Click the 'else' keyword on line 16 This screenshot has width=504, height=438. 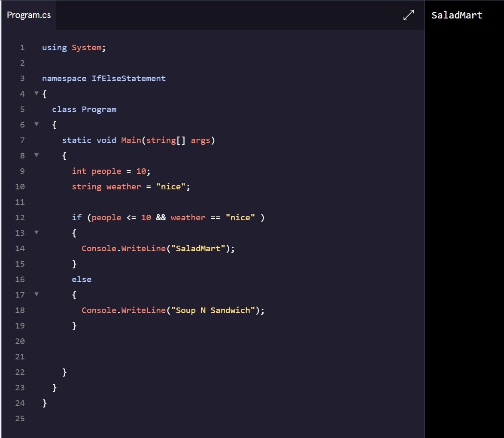coord(82,280)
